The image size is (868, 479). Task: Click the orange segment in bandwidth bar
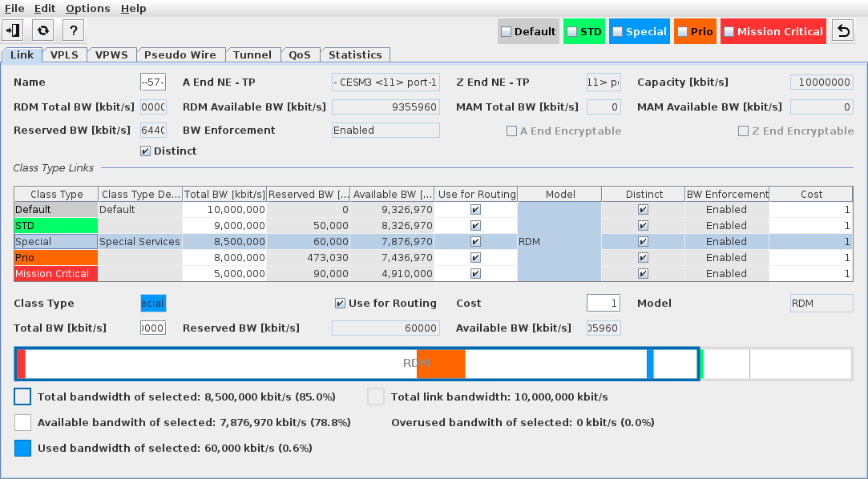tap(441, 364)
